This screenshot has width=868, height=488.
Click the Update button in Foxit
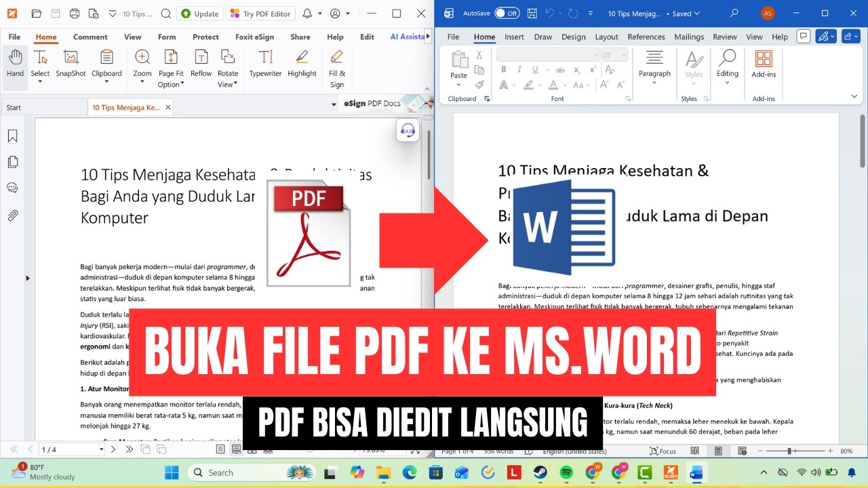point(200,14)
